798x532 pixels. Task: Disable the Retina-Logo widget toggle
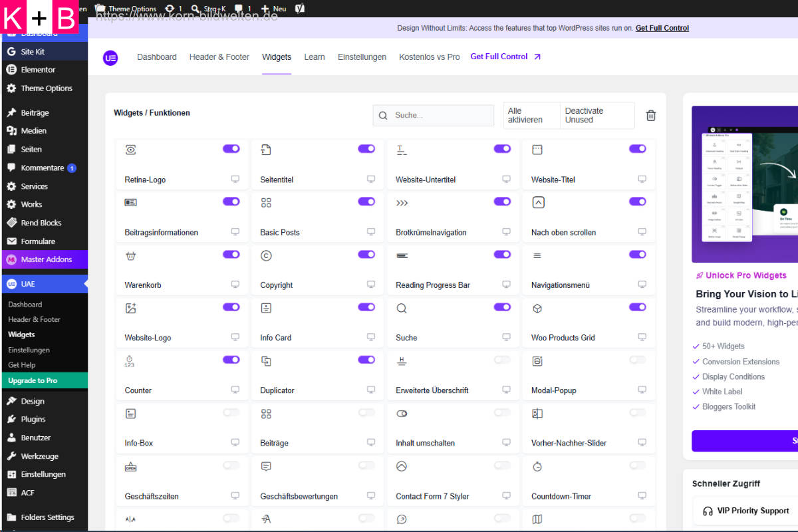231,149
